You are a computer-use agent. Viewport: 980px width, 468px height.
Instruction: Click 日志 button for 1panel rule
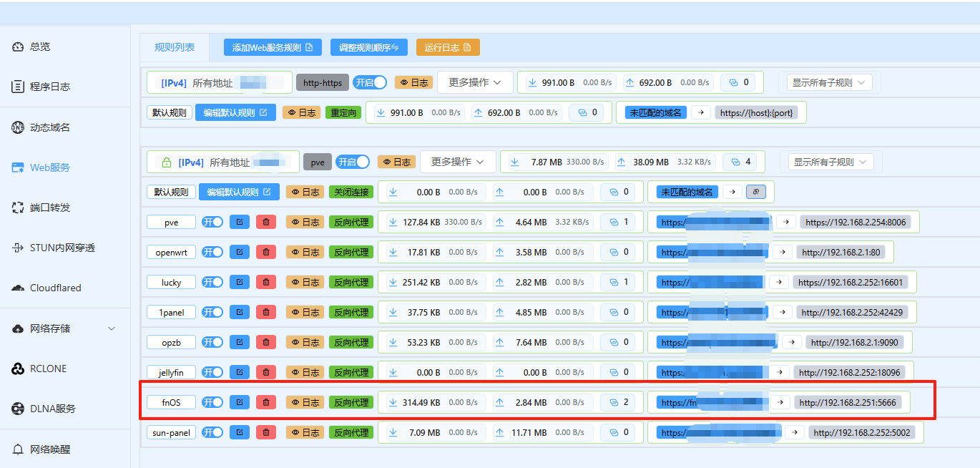point(305,312)
